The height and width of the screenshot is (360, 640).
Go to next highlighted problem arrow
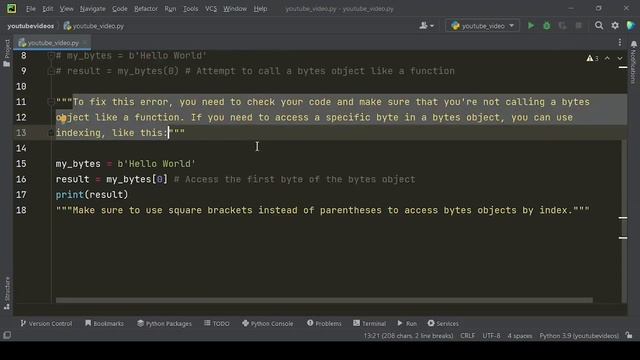pyautogui.click(x=620, y=58)
